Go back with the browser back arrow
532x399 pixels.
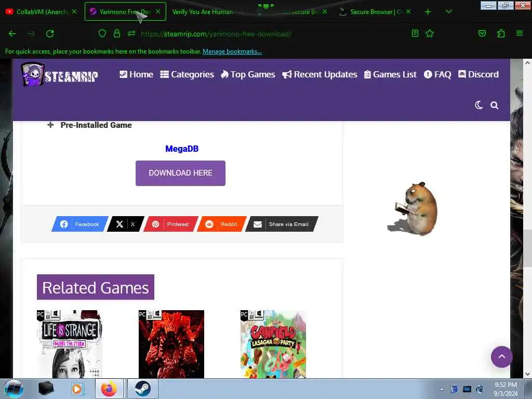(12, 34)
